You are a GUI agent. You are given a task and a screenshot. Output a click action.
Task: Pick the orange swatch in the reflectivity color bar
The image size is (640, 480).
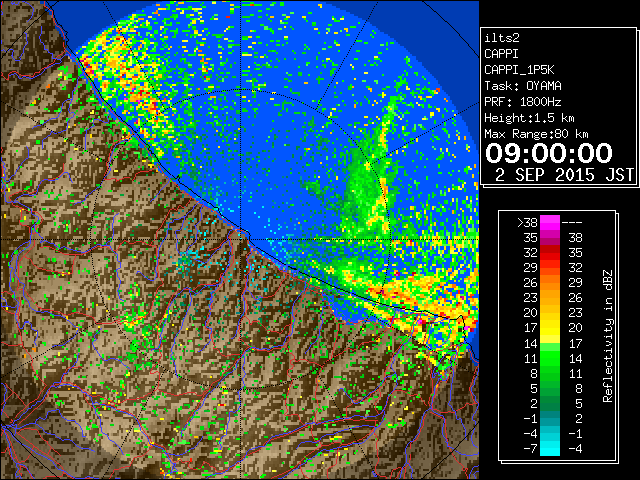(x=550, y=282)
